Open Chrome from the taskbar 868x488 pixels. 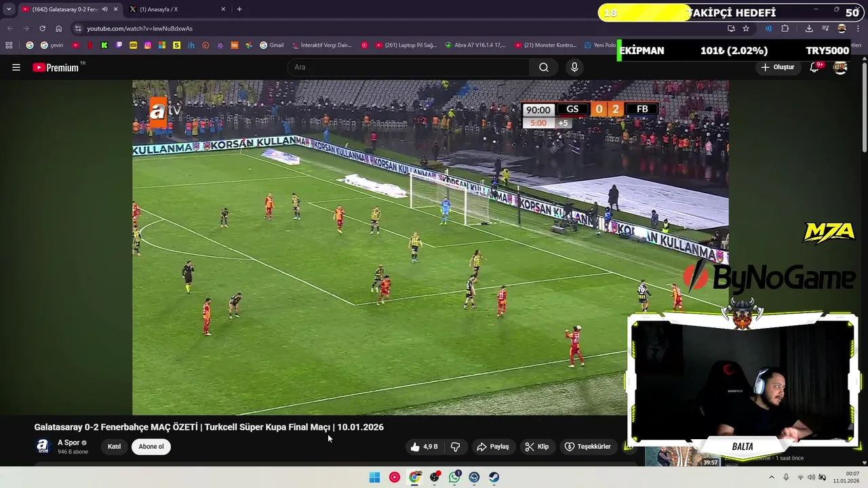pos(414,477)
